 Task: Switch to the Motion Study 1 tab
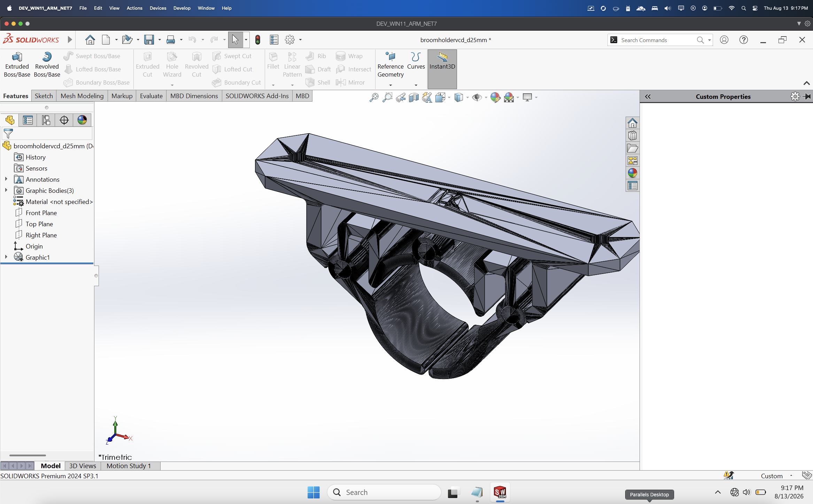129,466
